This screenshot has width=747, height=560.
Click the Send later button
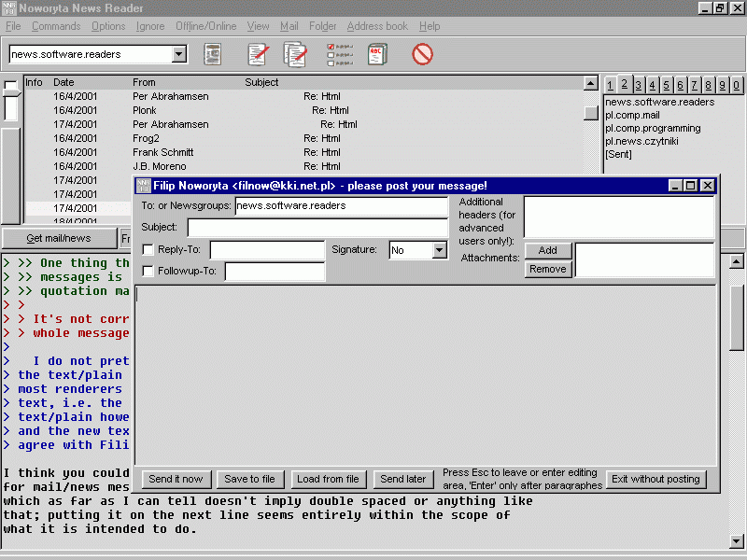click(x=403, y=479)
